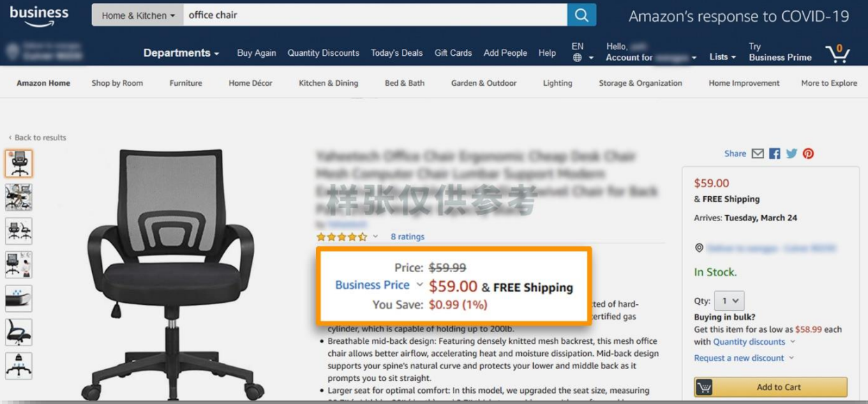Expand the Quantity discounts chevron
Screen dimensions: 868x404
tap(792, 342)
